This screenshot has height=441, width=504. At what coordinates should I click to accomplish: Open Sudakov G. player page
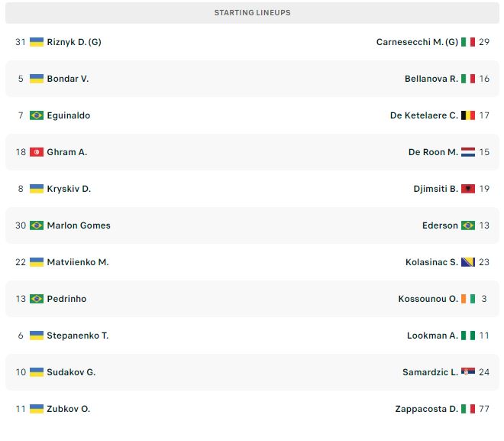coord(71,372)
